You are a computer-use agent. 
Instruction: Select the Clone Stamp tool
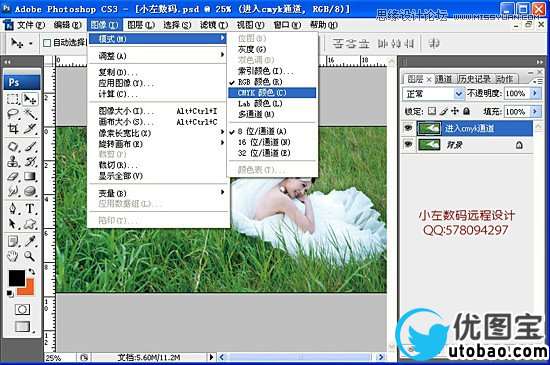13,161
